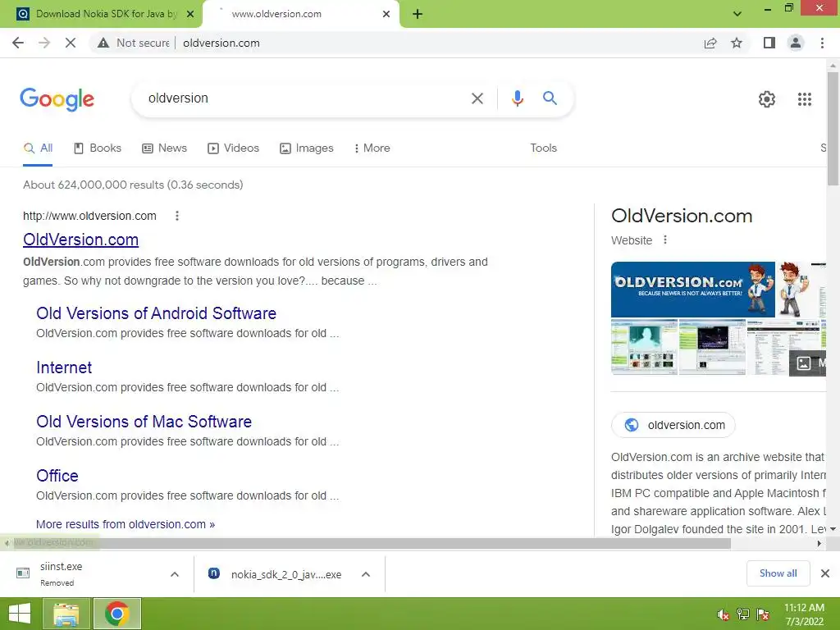The image size is (840, 630).
Task: Close the www.oldversion.com tab
Action: (386, 14)
